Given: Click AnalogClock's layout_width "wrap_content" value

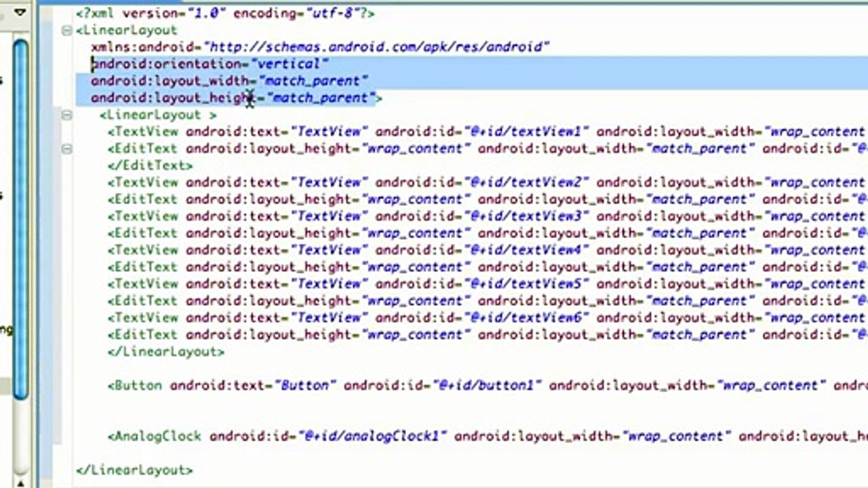Looking at the screenshot, I should [x=677, y=436].
